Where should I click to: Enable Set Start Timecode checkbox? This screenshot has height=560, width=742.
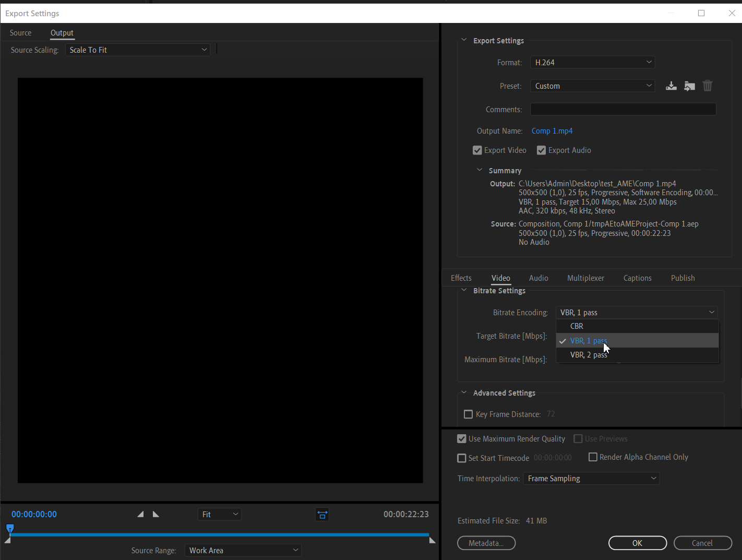(x=461, y=458)
